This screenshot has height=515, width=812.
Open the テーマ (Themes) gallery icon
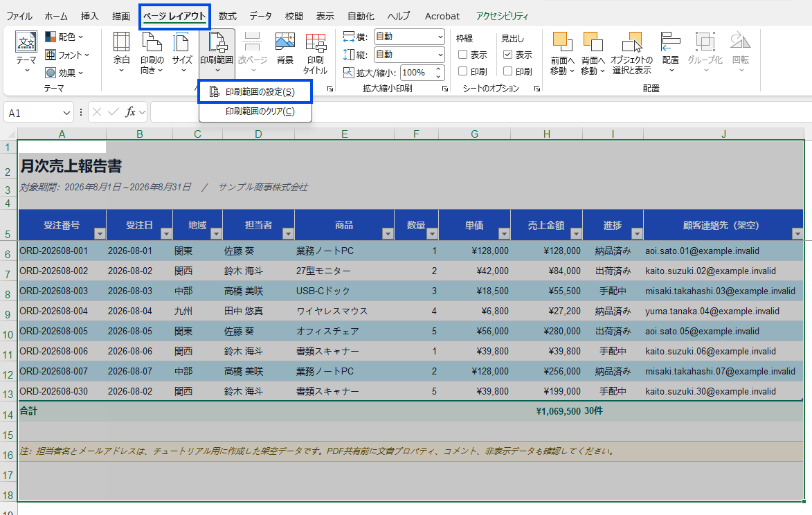[26, 52]
